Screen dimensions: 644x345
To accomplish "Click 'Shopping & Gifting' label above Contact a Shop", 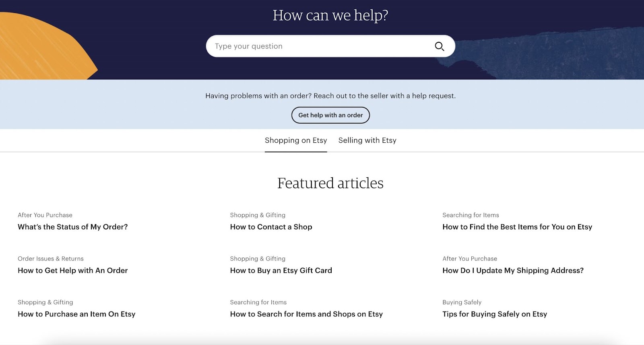I will click(x=258, y=215).
